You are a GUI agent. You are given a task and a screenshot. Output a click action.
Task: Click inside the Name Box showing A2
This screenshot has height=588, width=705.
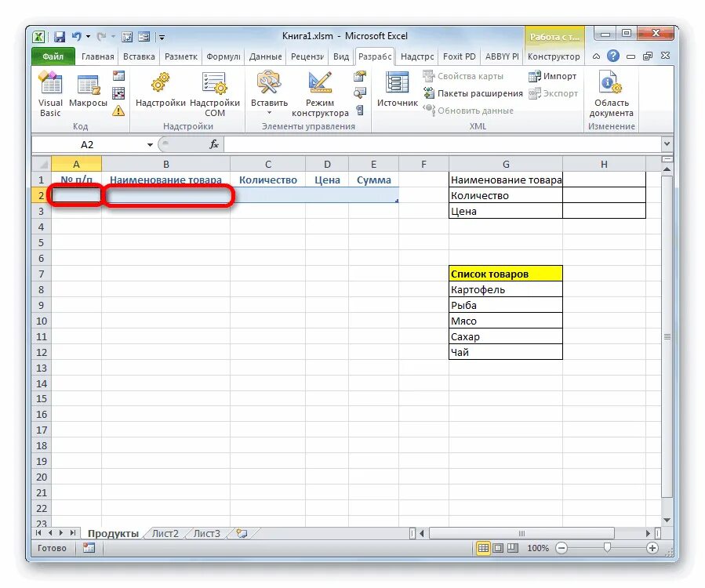87,145
